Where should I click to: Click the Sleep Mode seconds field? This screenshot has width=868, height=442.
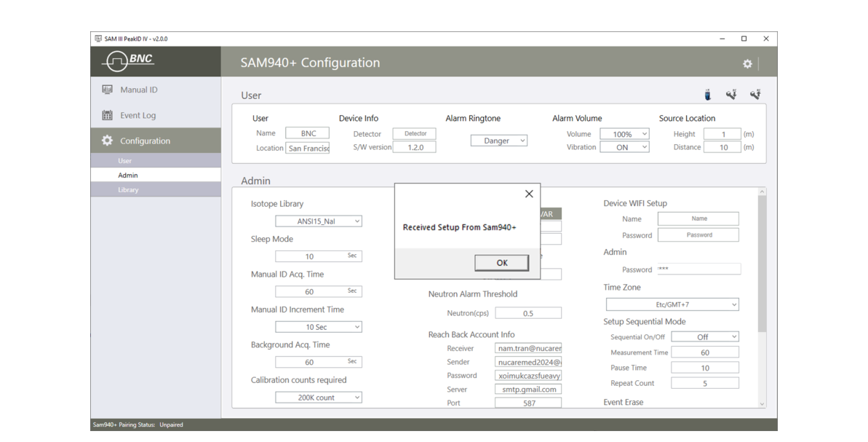(x=318, y=256)
